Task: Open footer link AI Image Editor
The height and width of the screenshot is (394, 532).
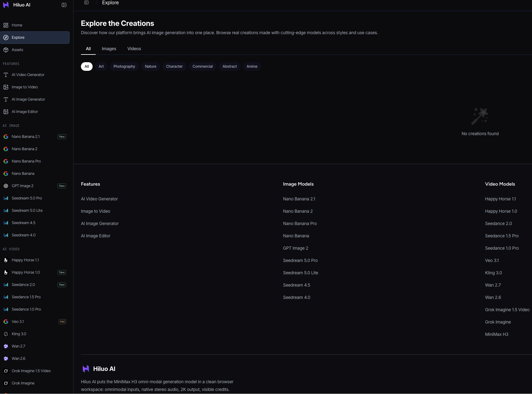Action: click(96, 236)
